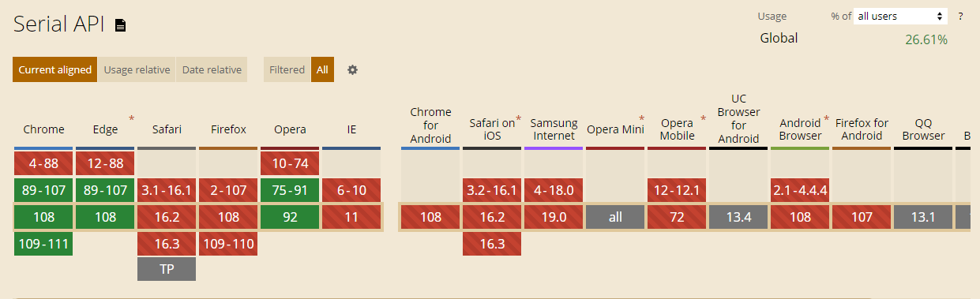Screen dimensions: 980x299
Task: Open the all users dropdown
Action: tap(900, 16)
